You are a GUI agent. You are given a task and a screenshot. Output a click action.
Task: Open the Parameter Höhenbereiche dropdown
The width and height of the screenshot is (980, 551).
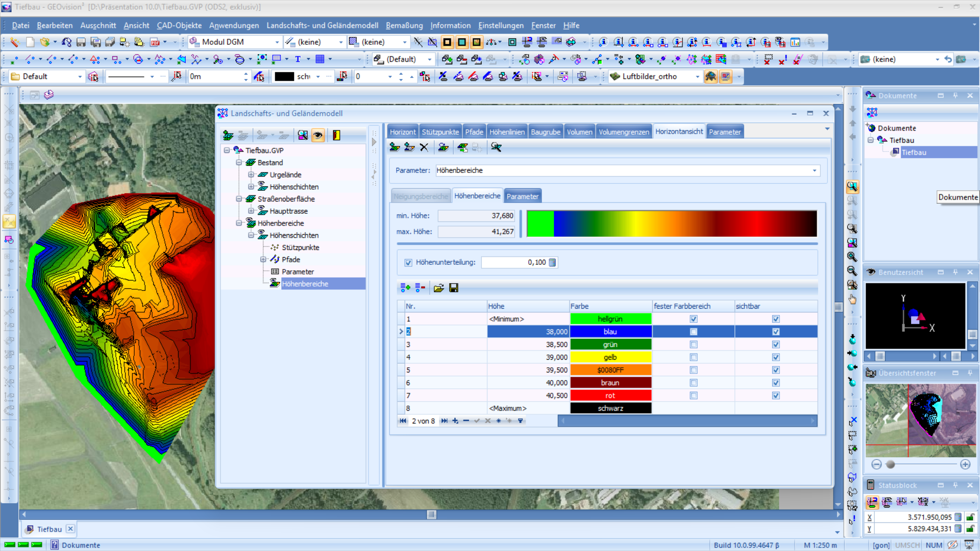pos(814,170)
